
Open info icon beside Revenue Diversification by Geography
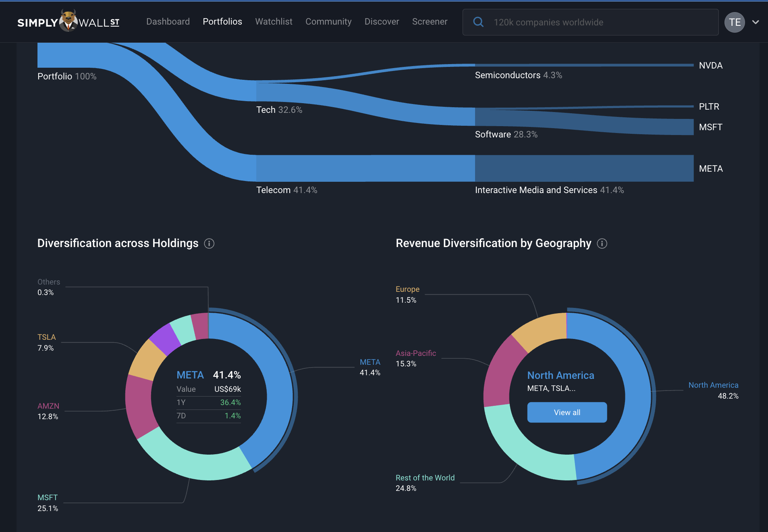(x=602, y=243)
